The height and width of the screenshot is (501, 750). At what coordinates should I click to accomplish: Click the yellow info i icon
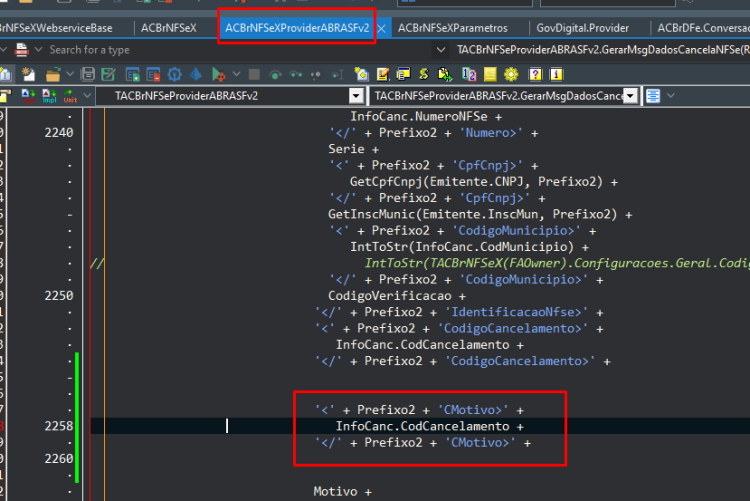point(556,74)
